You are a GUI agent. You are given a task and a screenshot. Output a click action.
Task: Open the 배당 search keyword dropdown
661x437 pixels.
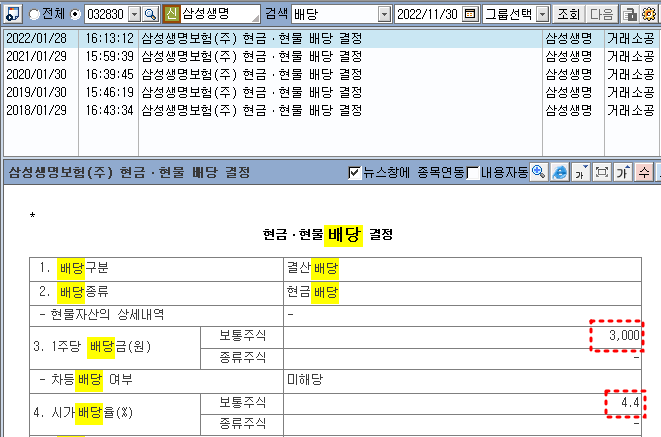click(384, 14)
